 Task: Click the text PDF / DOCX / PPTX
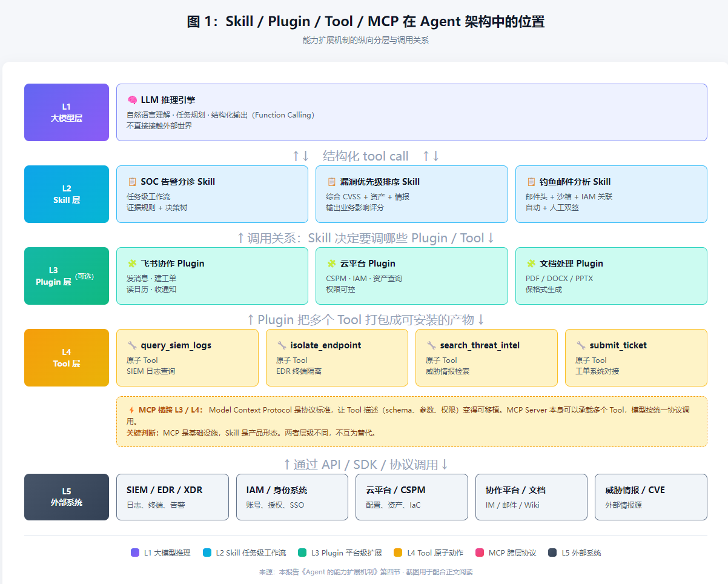point(560,279)
